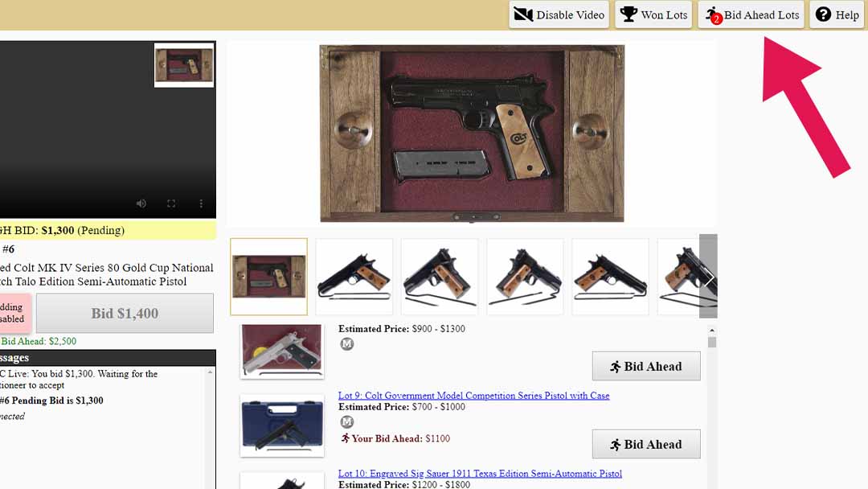Viewport: 868px width, 489px height.
Task: Open Lot 10 Engraved Sig Sauer link
Action: pyautogui.click(x=480, y=474)
